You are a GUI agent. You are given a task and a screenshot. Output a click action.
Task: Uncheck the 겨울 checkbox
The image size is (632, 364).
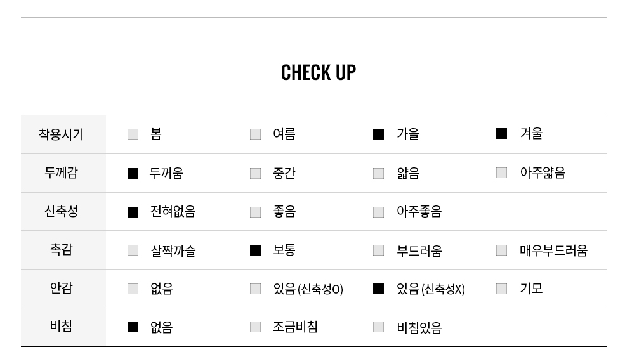[501, 133]
